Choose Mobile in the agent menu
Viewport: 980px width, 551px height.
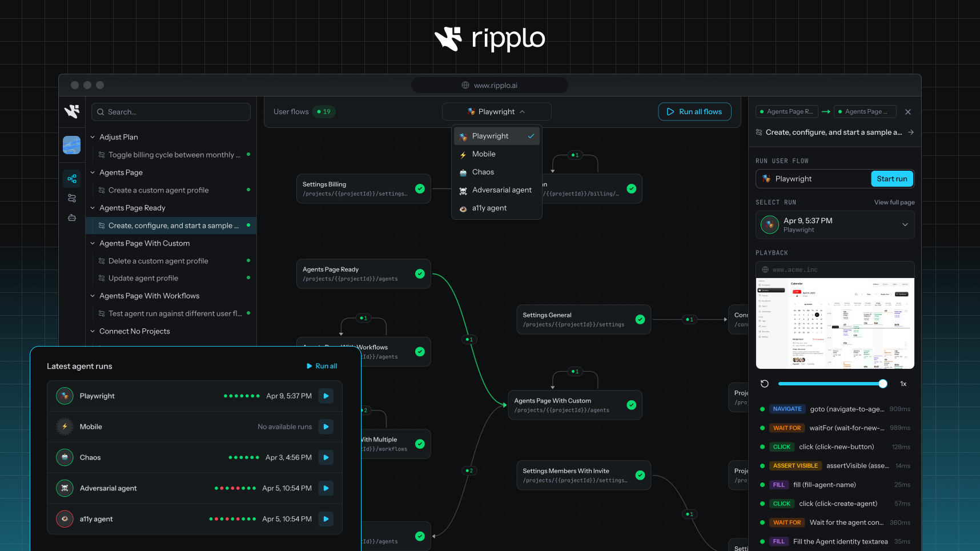(x=496, y=154)
